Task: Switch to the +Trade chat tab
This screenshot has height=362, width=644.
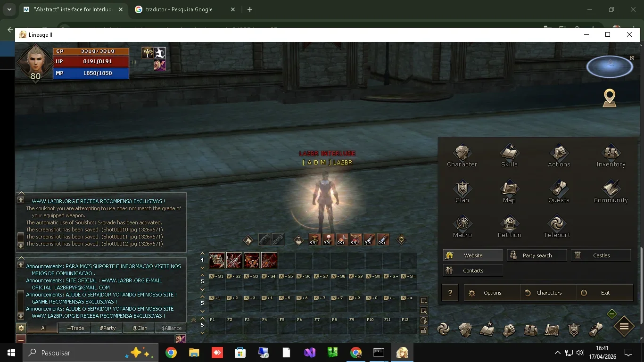Action: [75, 328]
